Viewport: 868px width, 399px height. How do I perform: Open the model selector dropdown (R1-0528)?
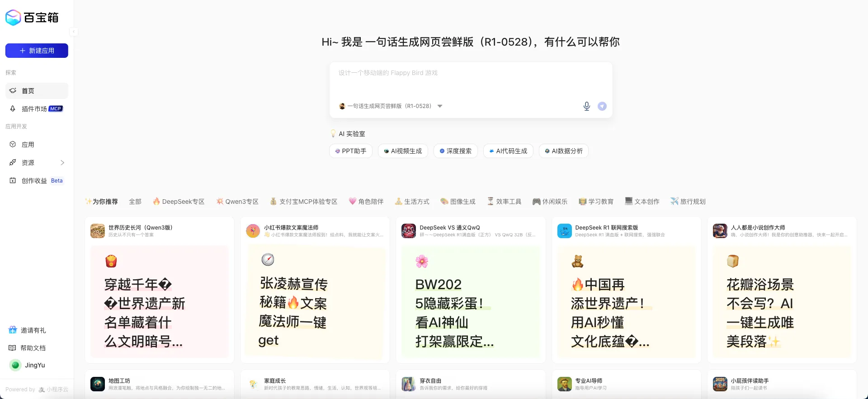pyautogui.click(x=391, y=106)
